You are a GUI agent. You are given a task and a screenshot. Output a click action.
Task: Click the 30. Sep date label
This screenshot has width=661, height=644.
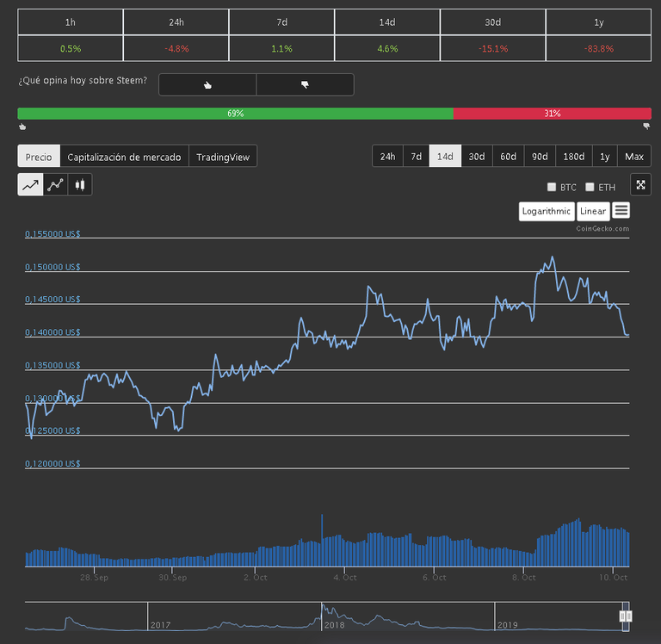click(172, 578)
